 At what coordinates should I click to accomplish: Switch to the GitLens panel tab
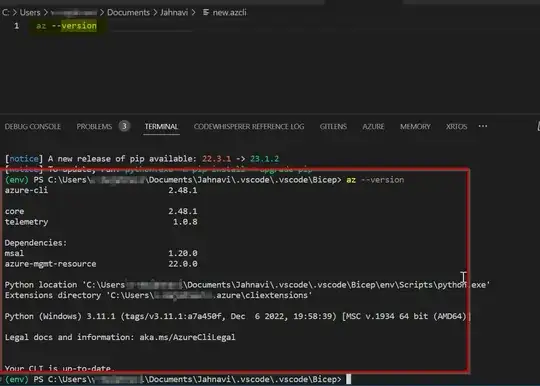click(x=333, y=127)
